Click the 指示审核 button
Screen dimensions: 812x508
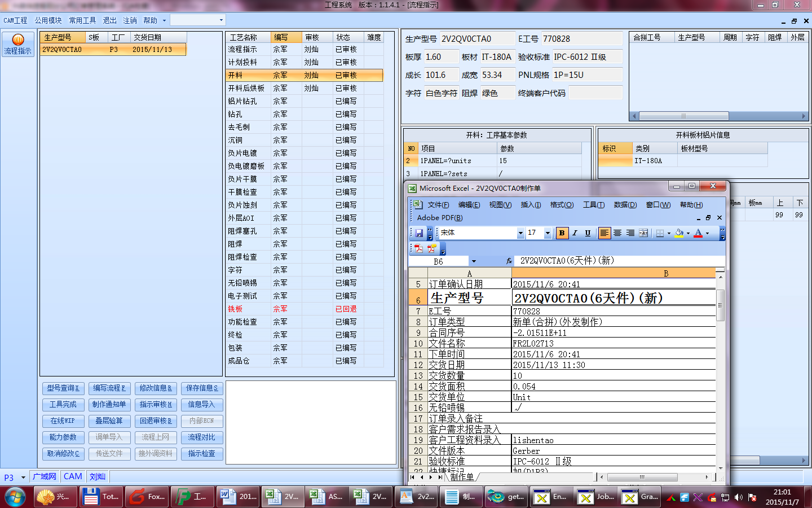156,405
